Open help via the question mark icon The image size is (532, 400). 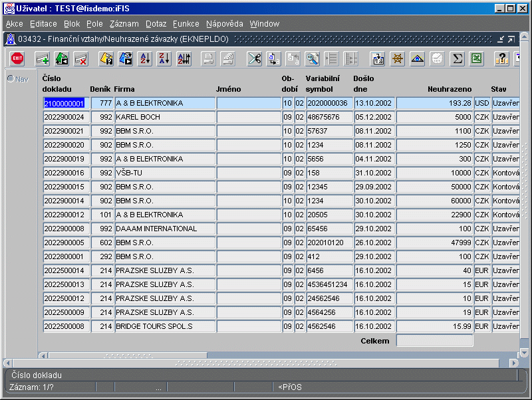coord(501,58)
